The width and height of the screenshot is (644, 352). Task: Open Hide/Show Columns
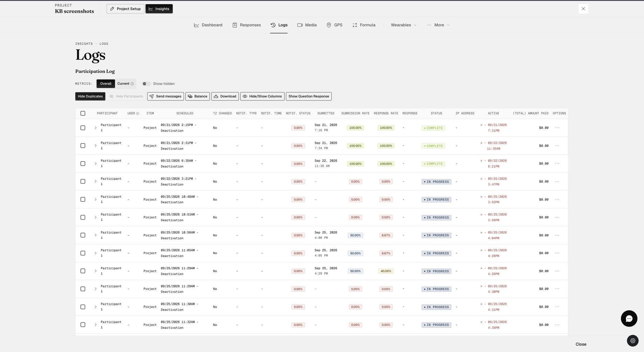click(x=262, y=96)
